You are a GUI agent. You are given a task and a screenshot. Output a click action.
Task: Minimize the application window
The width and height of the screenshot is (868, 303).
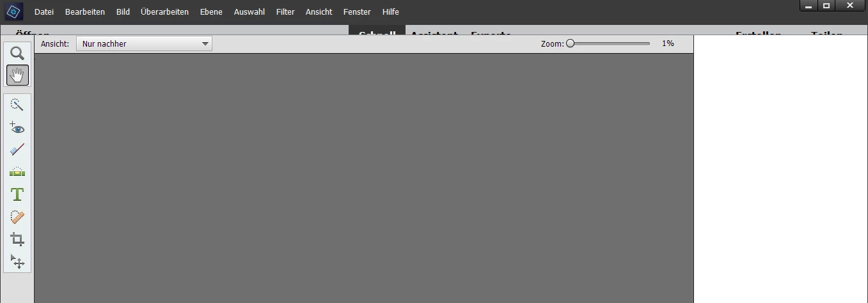(809, 6)
